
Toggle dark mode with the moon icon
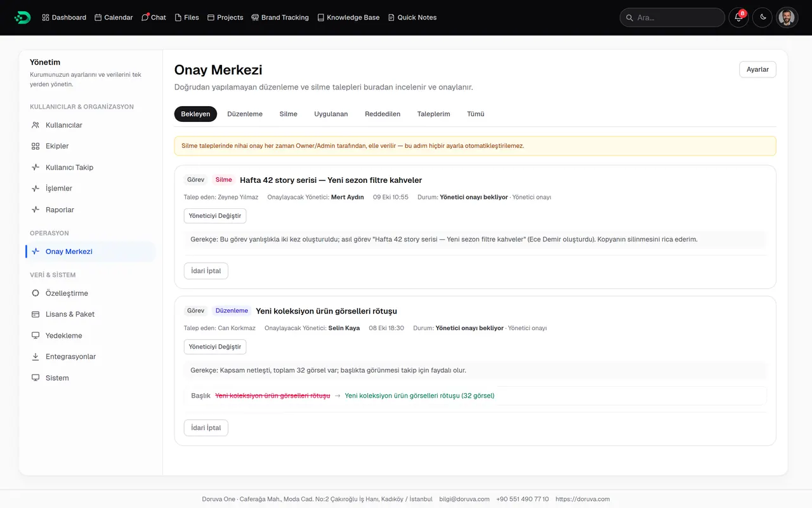763,18
